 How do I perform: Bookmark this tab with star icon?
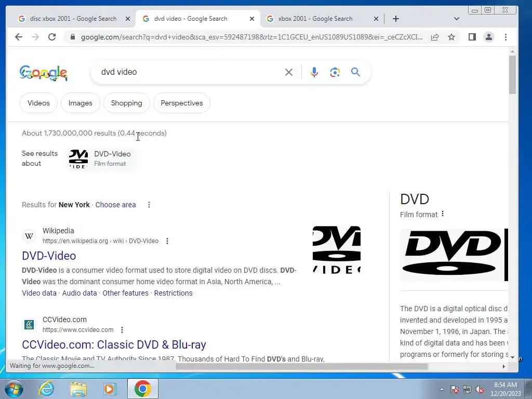[x=451, y=37]
